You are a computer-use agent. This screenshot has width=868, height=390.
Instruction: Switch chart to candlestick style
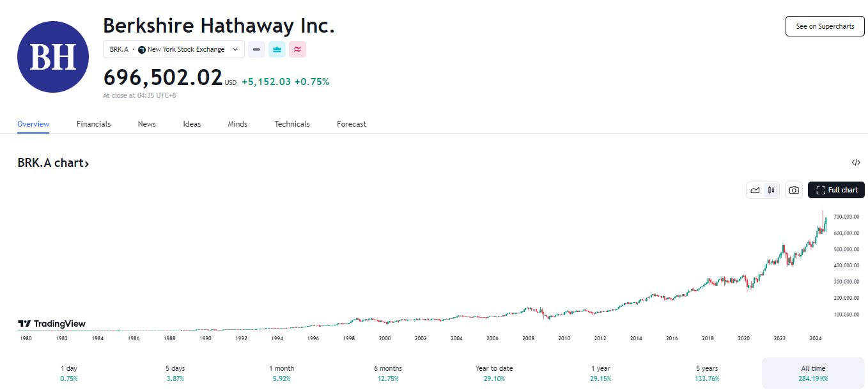(x=771, y=190)
